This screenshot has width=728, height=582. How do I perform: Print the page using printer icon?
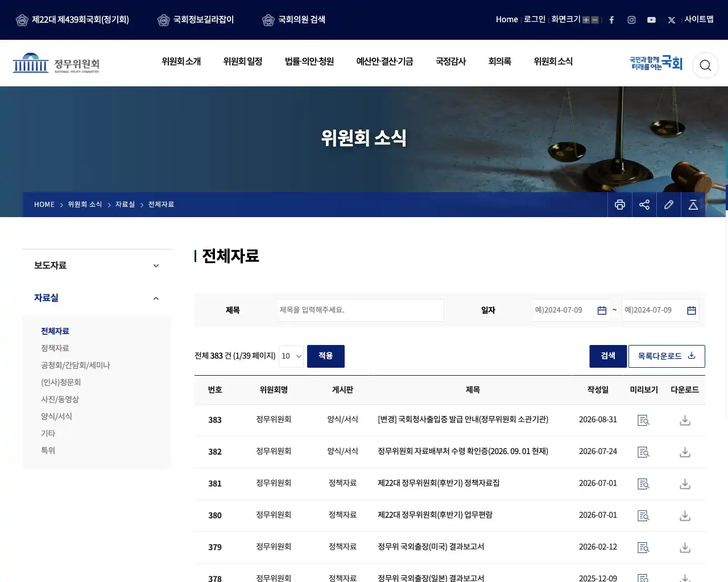pyautogui.click(x=620, y=205)
